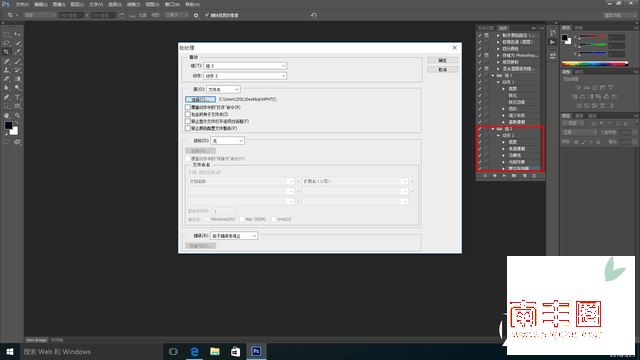
Task: Open Microsoft Edge from the taskbar
Action: [194, 351]
